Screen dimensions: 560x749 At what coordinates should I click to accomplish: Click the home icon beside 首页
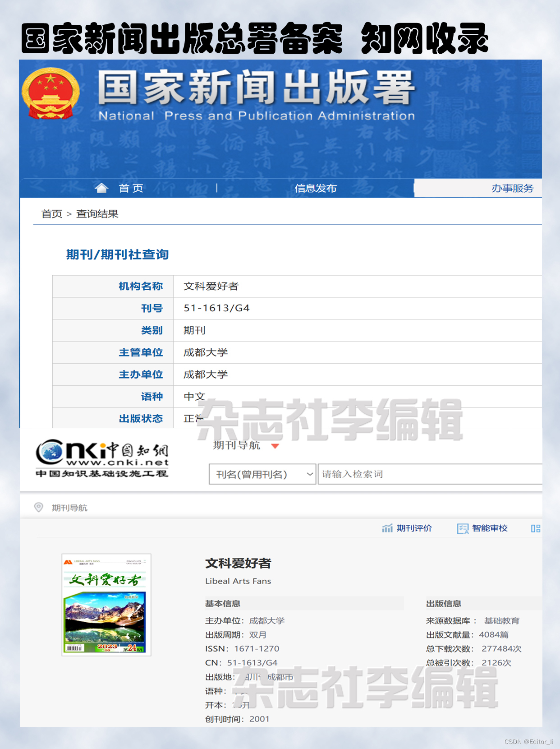point(101,188)
